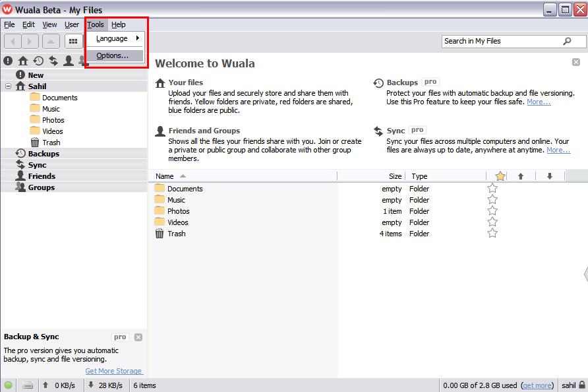Open the Backups clock shortcut icon
Image resolution: width=588 pixels, height=392 pixels.
tap(38, 61)
